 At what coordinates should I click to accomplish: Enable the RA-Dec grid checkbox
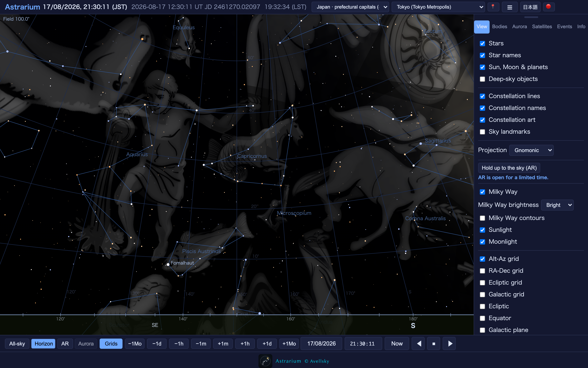click(x=482, y=271)
